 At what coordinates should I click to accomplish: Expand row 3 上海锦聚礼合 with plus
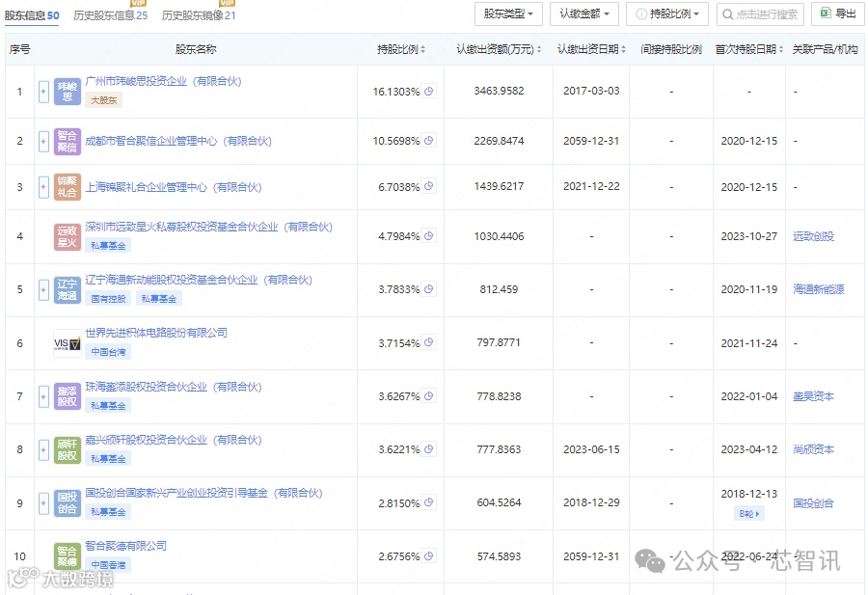coord(43,187)
